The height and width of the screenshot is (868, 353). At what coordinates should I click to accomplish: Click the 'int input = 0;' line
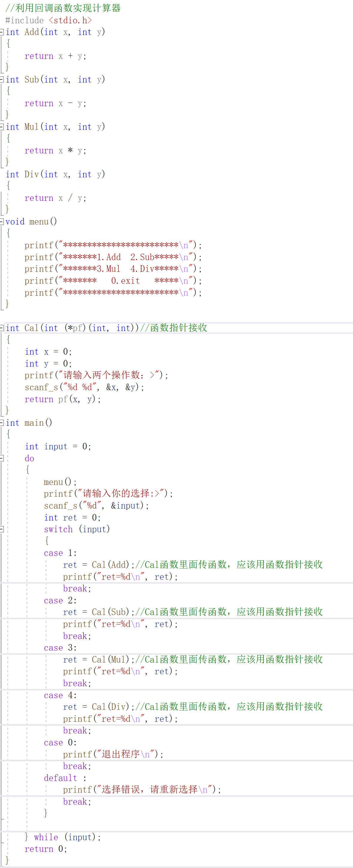[x=58, y=446]
